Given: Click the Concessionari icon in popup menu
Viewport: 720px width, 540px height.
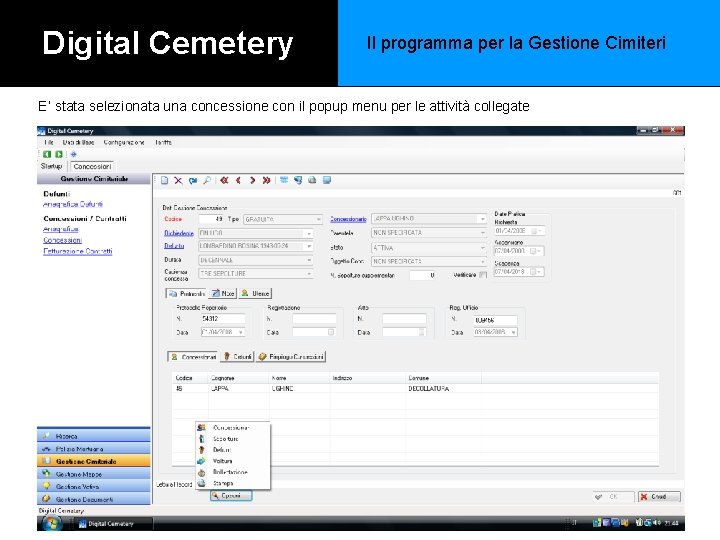Looking at the screenshot, I should [x=201, y=428].
